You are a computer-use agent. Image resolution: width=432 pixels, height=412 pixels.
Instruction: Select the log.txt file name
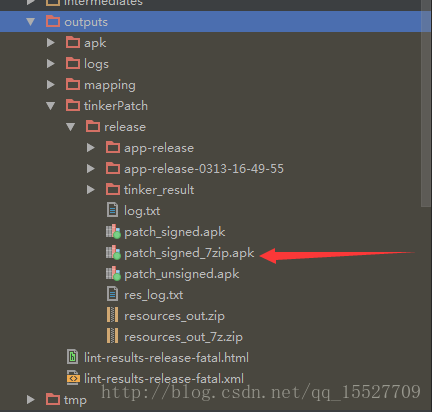click(142, 211)
